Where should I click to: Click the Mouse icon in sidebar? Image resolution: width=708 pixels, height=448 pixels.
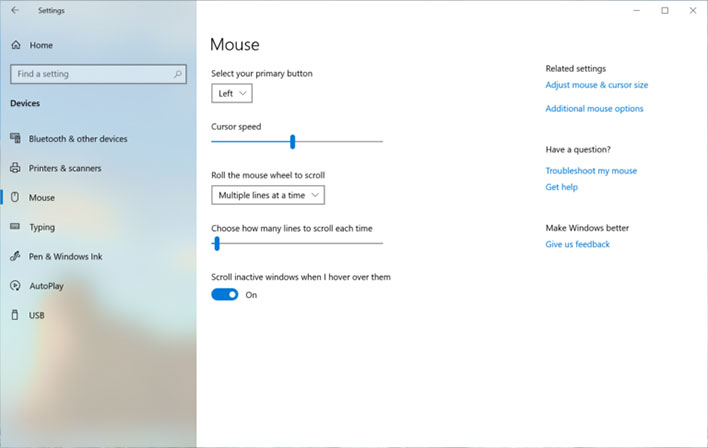15,197
